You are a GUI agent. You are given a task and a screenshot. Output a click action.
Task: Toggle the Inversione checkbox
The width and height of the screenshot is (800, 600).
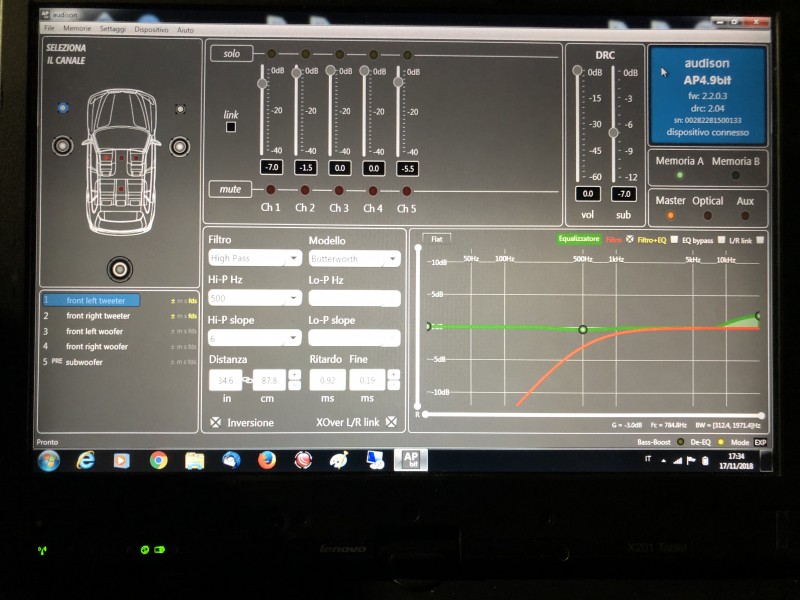click(216, 422)
